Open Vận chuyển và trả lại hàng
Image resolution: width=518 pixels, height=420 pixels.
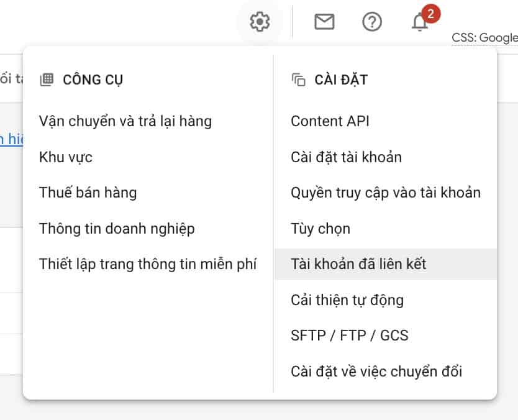pos(125,121)
